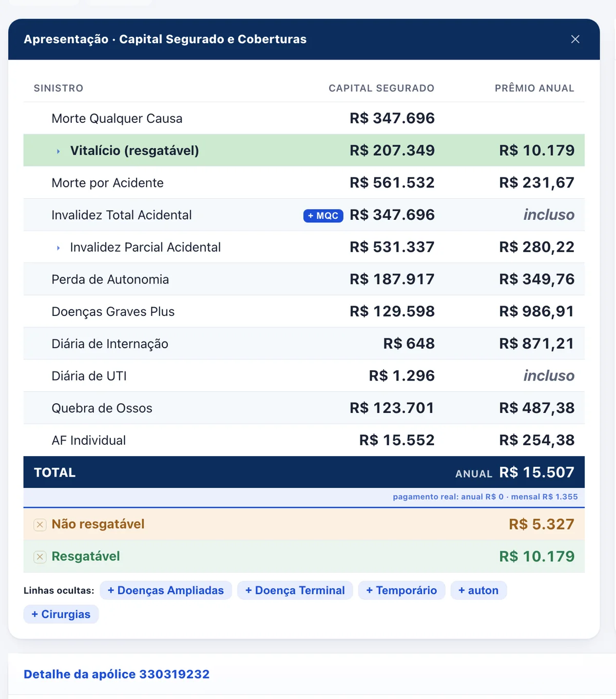Click the + MQC badge
Image resolution: width=616 pixels, height=699 pixels.
[323, 216]
